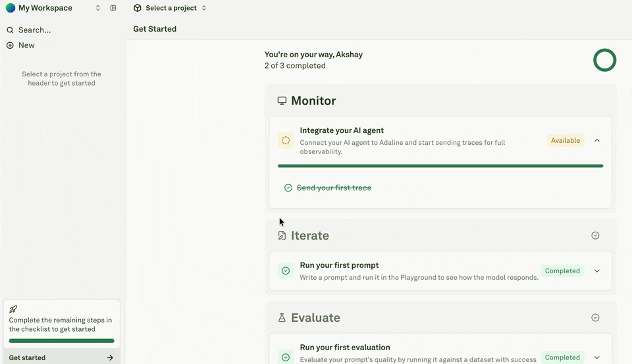This screenshot has height=364, width=632.
Task: Click the Get Started page heading
Action: click(x=155, y=29)
